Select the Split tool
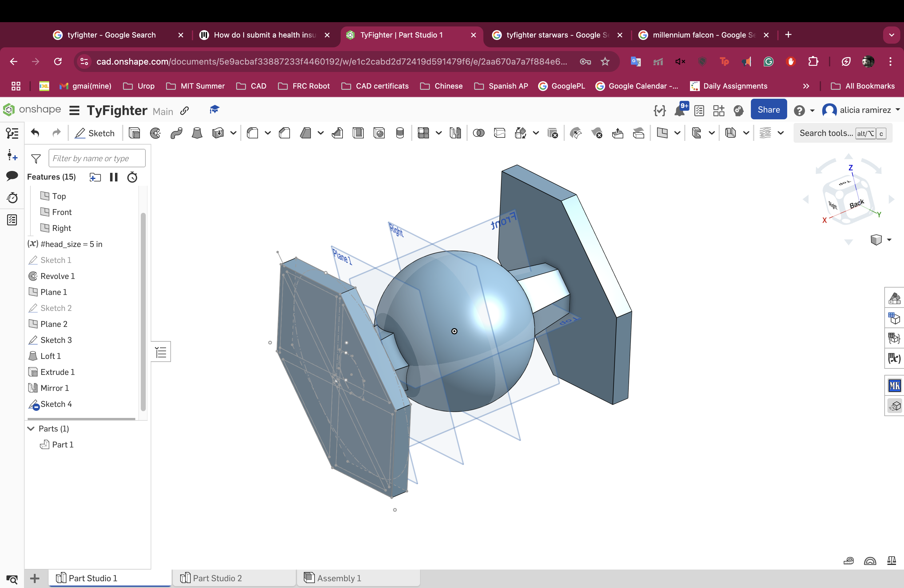This screenshot has height=588, width=904. pyautogui.click(x=499, y=133)
